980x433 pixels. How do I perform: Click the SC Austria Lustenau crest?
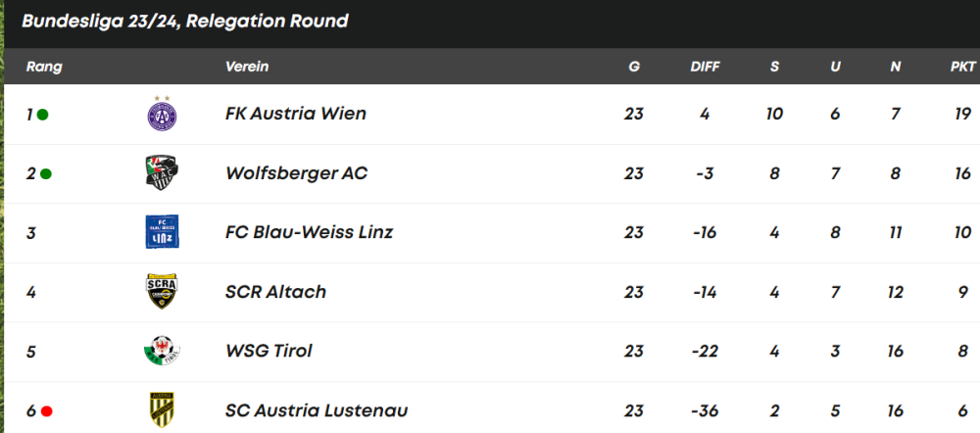[161, 409]
